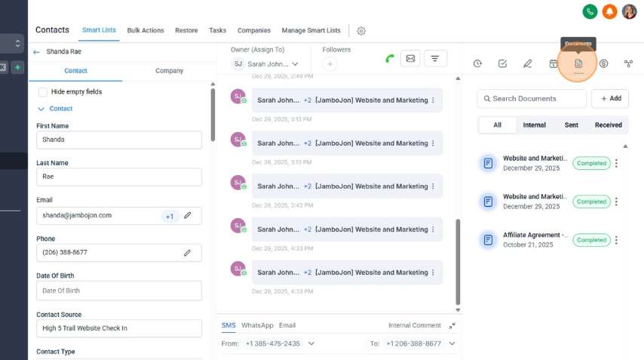Click the Add document button
644x360 pixels.
(609, 98)
